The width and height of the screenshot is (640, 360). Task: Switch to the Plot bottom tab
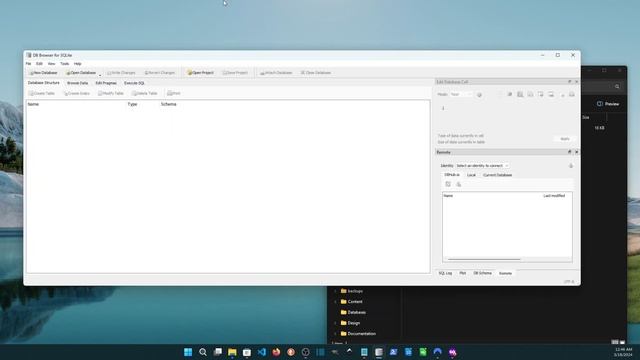462,273
